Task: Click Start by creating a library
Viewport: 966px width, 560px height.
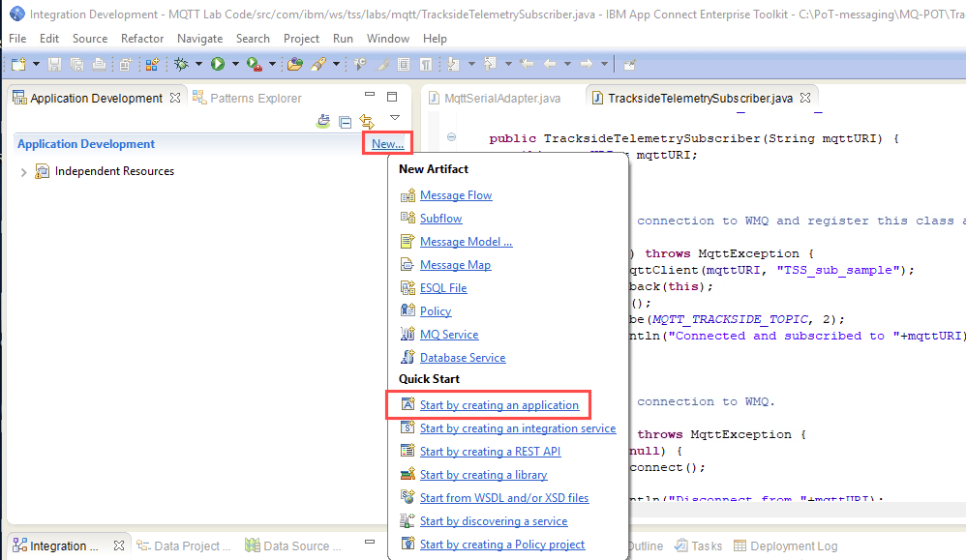Action: (x=484, y=475)
